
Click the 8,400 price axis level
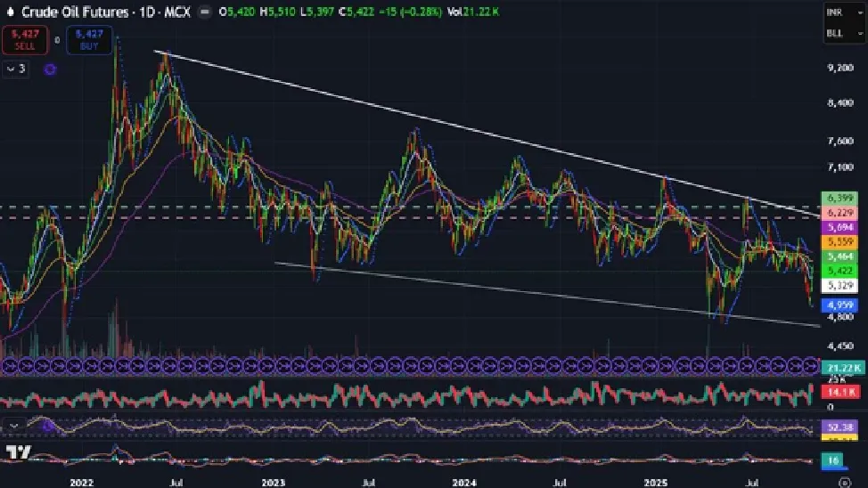pos(839,103)
